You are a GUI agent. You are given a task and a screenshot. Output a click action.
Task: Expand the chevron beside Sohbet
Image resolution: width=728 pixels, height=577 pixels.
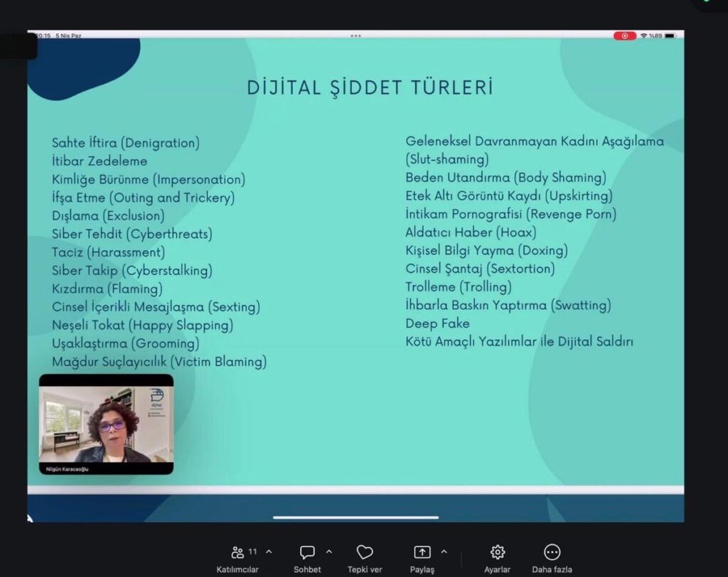[328, 551]
